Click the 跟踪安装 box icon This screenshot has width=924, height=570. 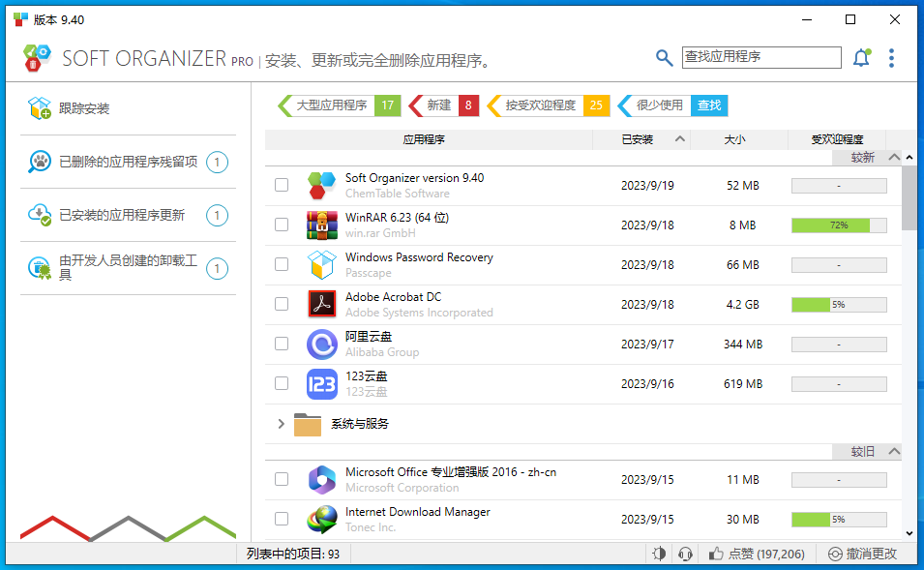tap(39, 108)
